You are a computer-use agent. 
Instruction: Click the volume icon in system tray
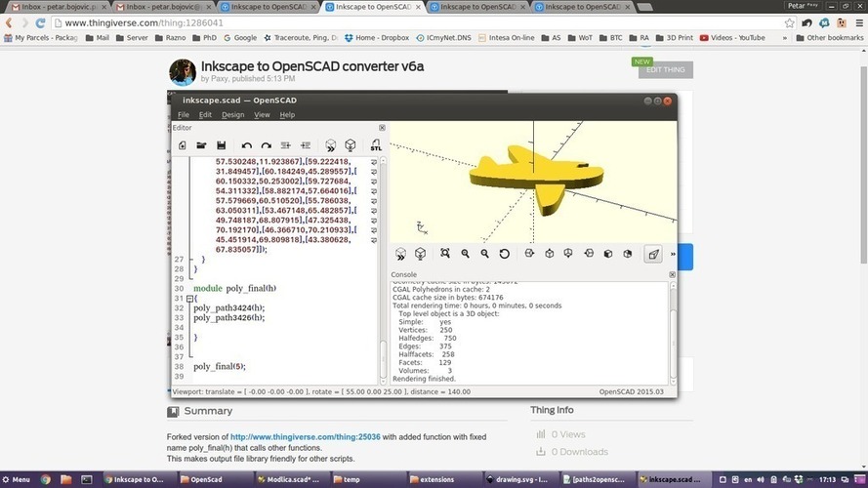[760, 479]
